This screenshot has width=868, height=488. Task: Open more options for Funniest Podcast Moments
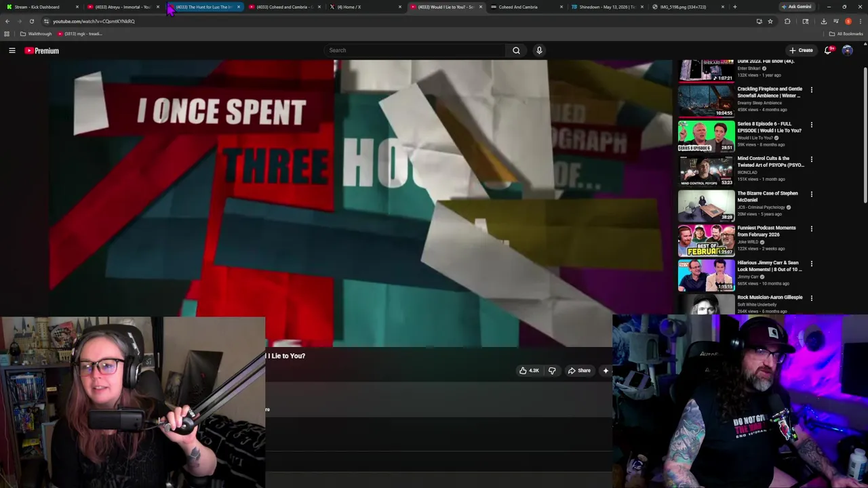(x=811, y=228)
